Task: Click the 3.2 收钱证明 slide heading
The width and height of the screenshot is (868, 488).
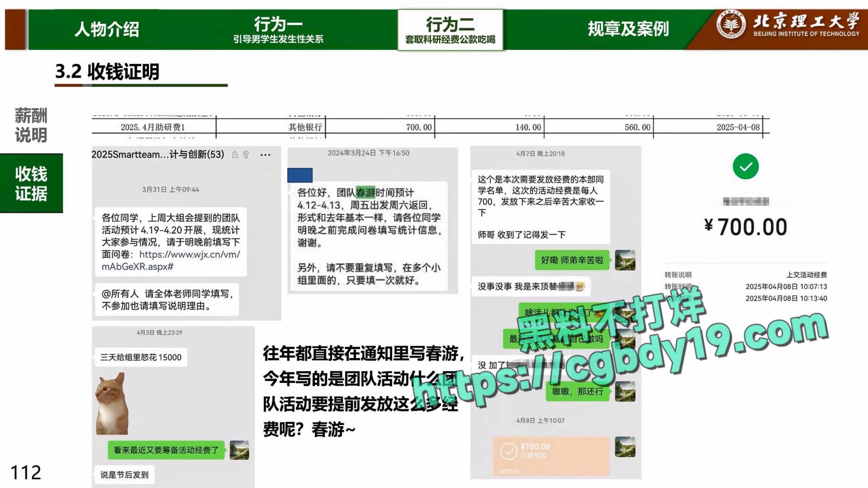Action: [x=107, y=71]
